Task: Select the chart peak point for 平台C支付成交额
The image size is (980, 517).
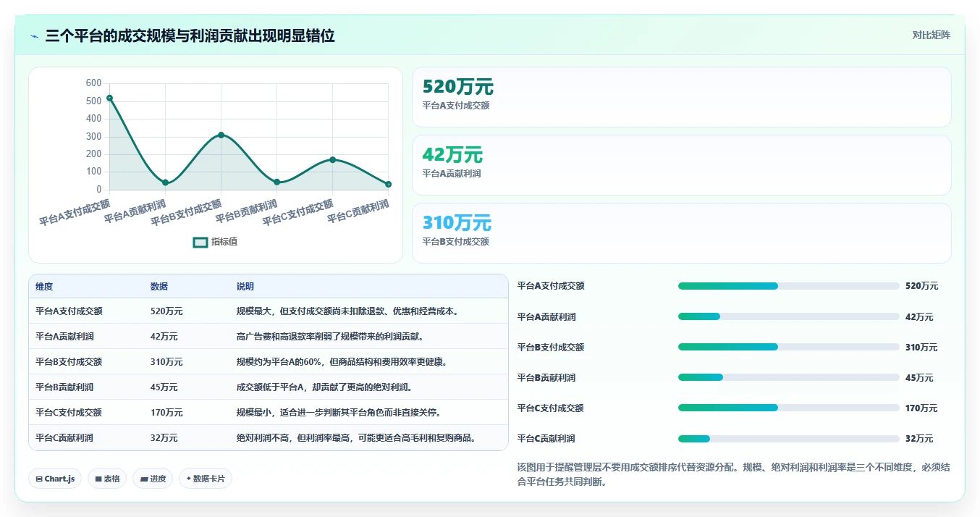Action: tap(332, 159)
